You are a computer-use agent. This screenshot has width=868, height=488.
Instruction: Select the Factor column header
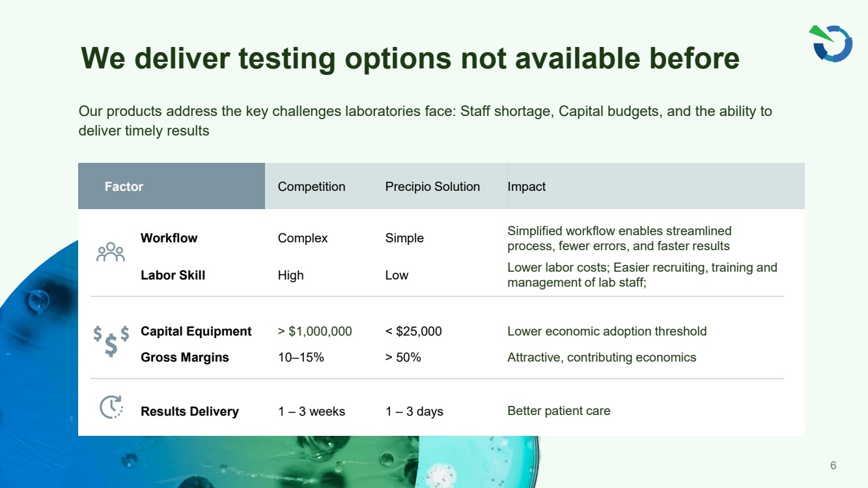124,186
